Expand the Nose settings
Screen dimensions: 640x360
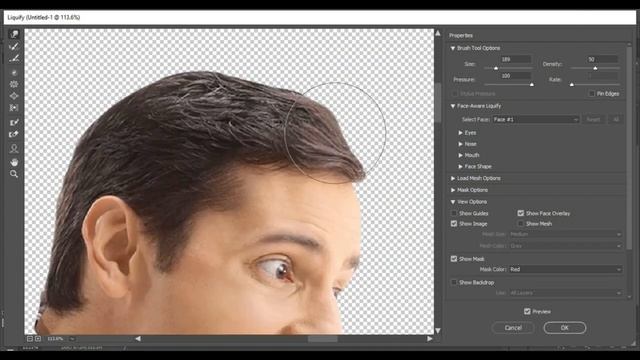click(x=460, y=144)
